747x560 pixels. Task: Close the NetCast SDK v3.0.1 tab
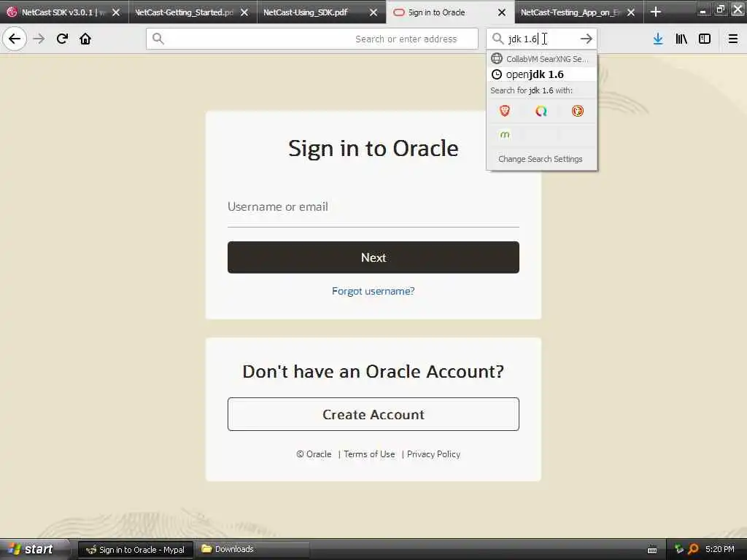click(x=116, y=12)
